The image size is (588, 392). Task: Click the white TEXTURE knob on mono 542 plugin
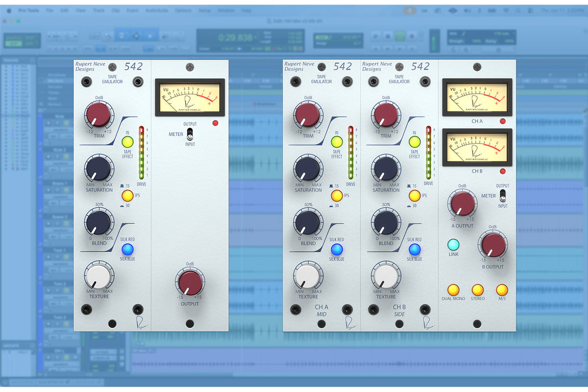[x=98, y=276]
